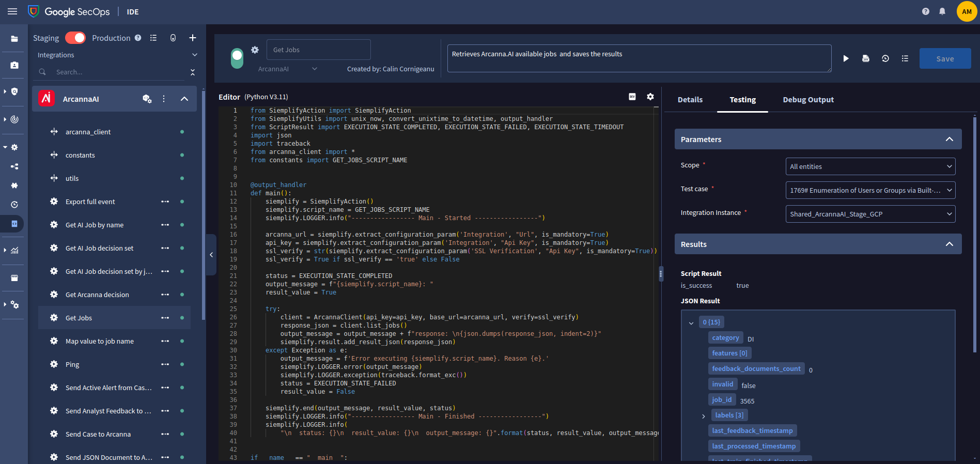The height and width of the screenshot is (464, 980).
Task: Open the AM user avatar menu
Action: pos(967,11)
